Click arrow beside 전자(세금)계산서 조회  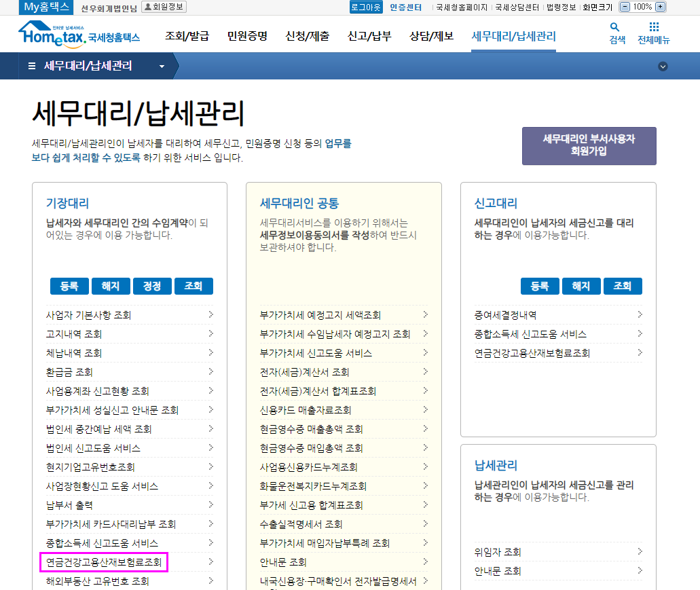(x=425, y=372)
